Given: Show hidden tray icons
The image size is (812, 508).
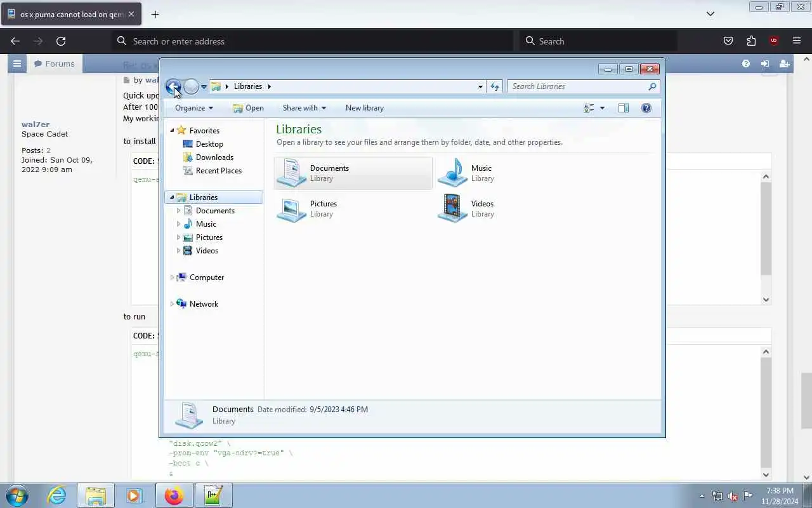Looking at the screenshot, I should click(x=702, y=496).
